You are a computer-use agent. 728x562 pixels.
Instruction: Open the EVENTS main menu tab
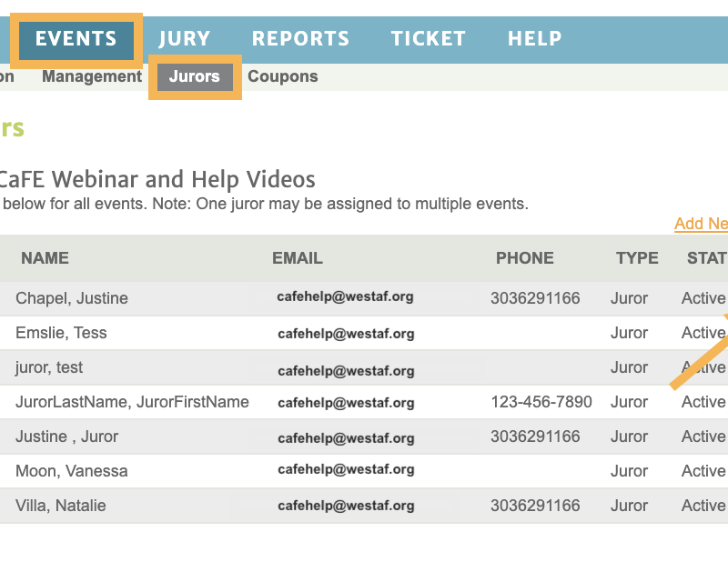pos(76,38)
